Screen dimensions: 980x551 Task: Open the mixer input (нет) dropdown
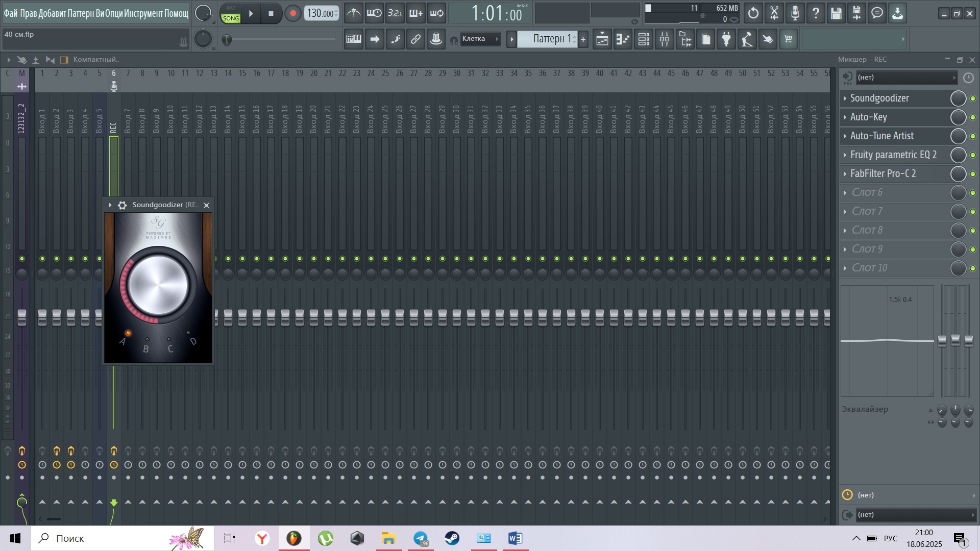tap(905, 78)
